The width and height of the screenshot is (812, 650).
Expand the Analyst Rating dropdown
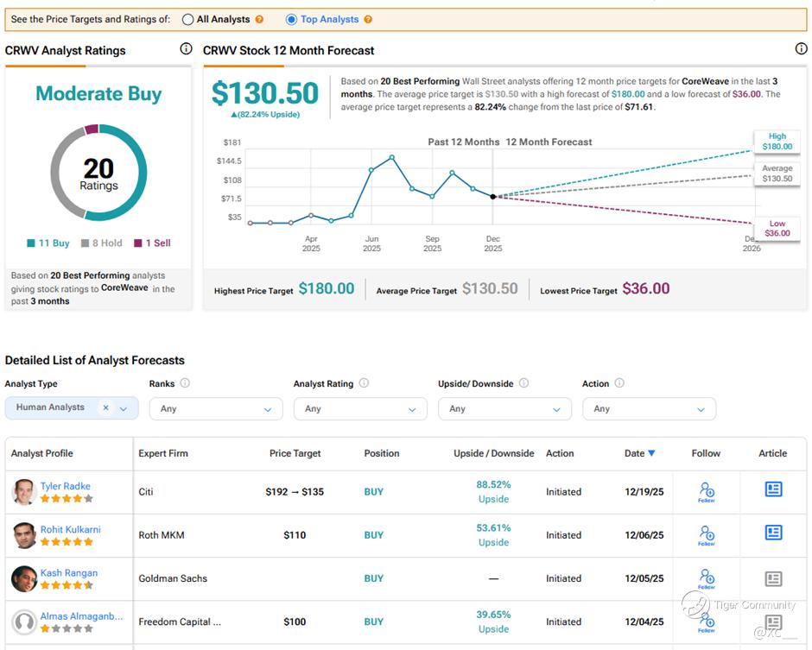pos(360,408)
